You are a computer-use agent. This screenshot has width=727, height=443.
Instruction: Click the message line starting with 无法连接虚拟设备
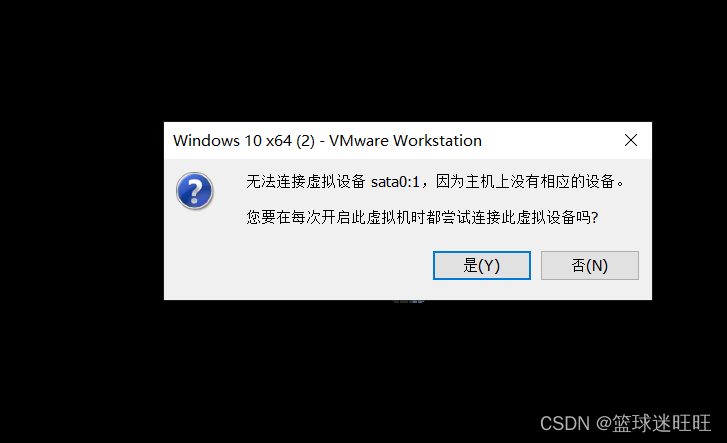point(435,181)
